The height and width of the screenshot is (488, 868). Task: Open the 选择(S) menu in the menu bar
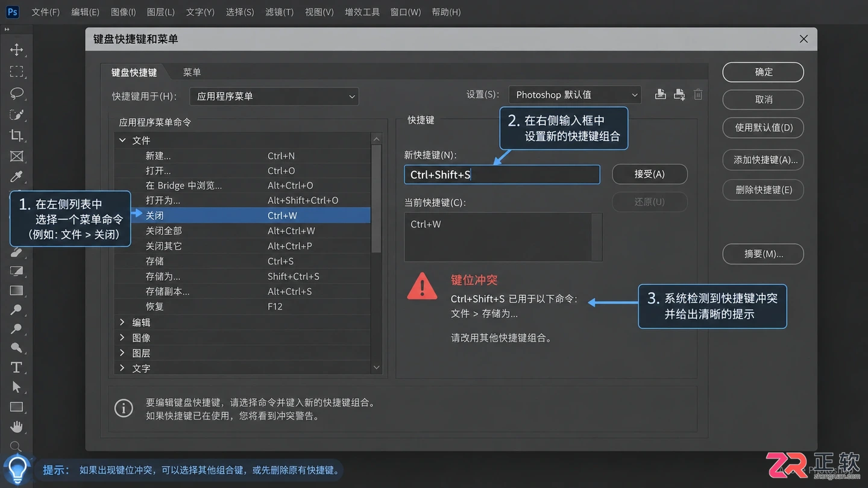(240, 12)
